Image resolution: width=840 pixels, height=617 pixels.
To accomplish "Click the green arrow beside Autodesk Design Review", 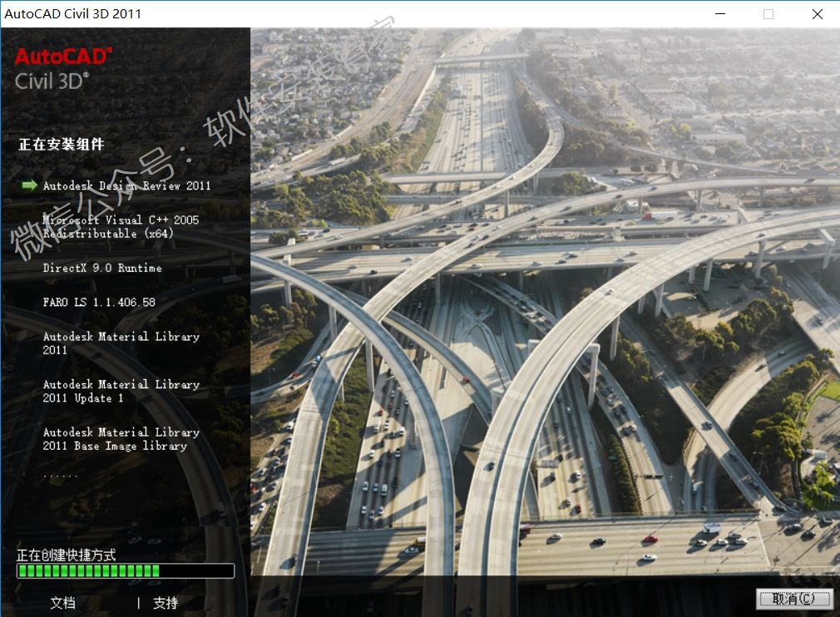I will [30, 185].
